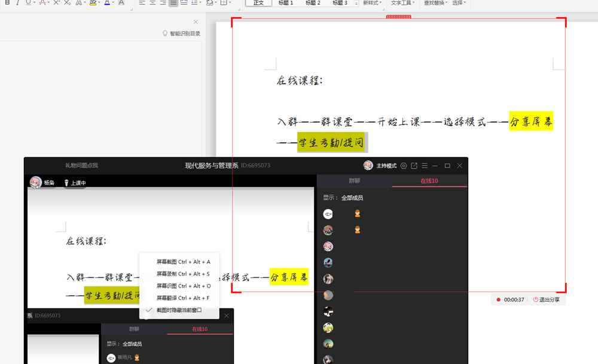598x364 pixels.
Task: Click 退出分享 to stop sharing
Action: pos(546,299)
